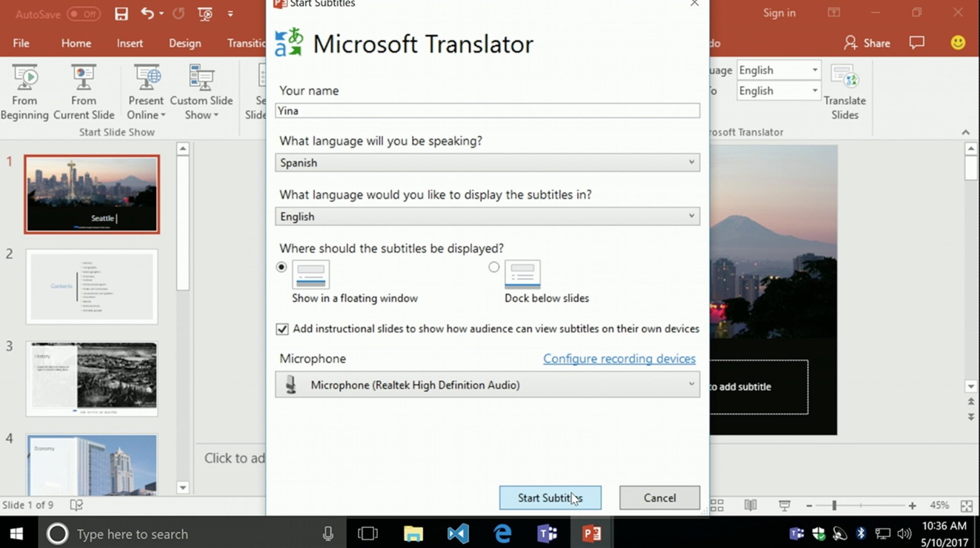
Task: Toggle Show in a floating window option
Action: (281, 268)
